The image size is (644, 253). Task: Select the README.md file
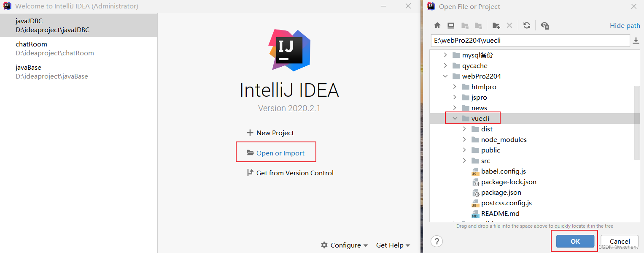point(500,213)
